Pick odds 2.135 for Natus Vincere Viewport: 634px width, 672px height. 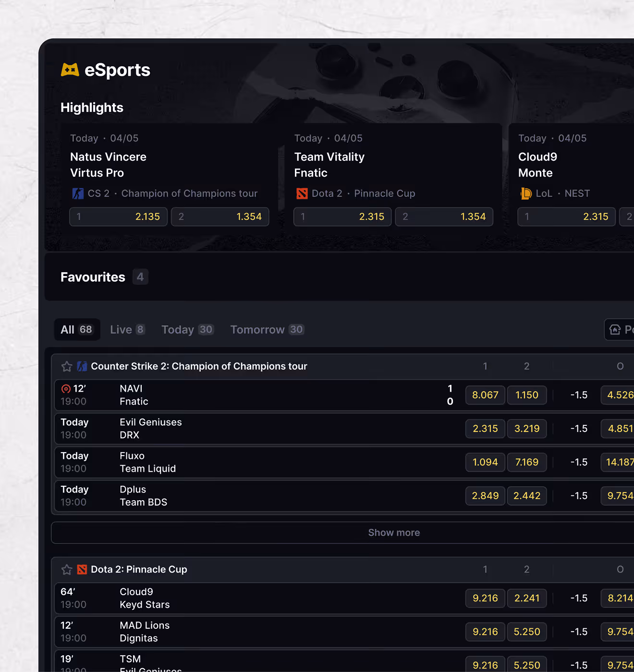point(118,217)
